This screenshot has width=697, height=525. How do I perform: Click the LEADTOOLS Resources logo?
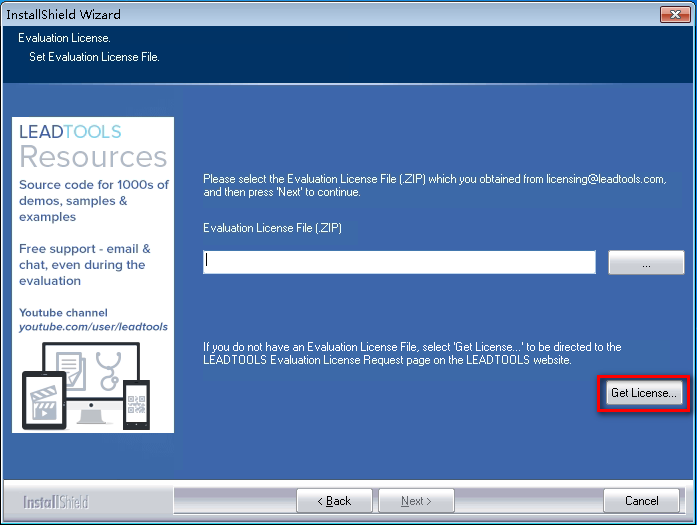pos(93,146)
